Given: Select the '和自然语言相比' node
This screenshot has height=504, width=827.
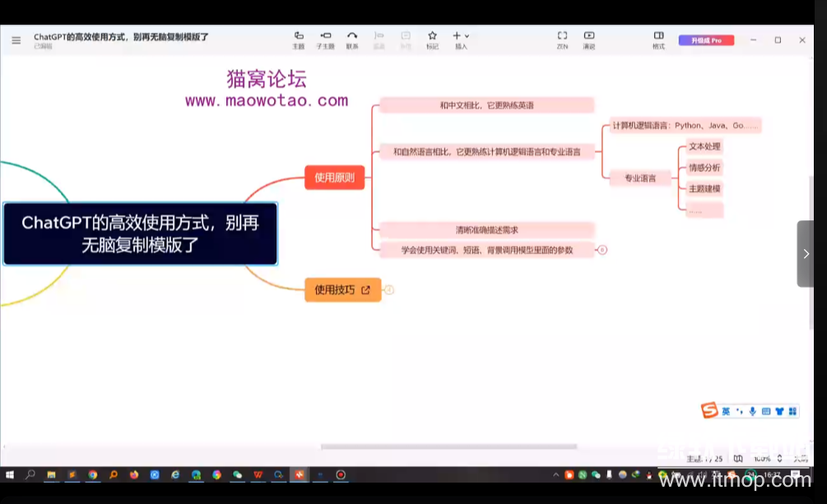Looking at the screenshot, I should [x=487, y=152].
